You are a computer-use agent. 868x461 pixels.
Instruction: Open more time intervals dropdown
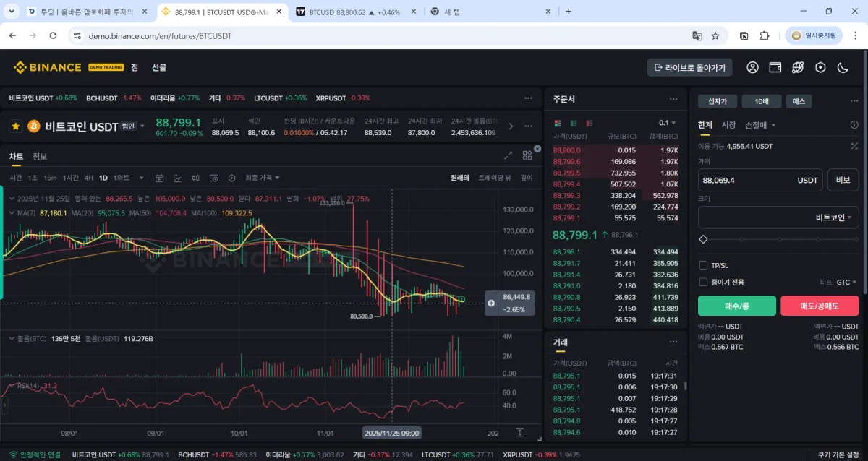click(140, 178)
